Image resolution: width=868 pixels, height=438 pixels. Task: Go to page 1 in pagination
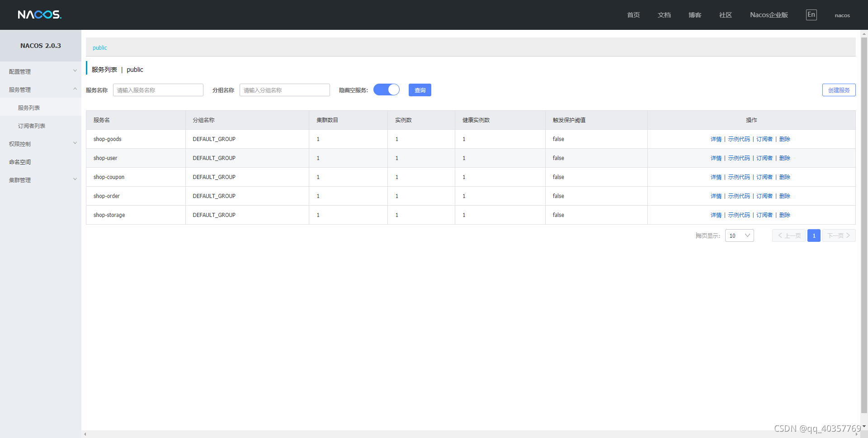click(x=814, y=235)
